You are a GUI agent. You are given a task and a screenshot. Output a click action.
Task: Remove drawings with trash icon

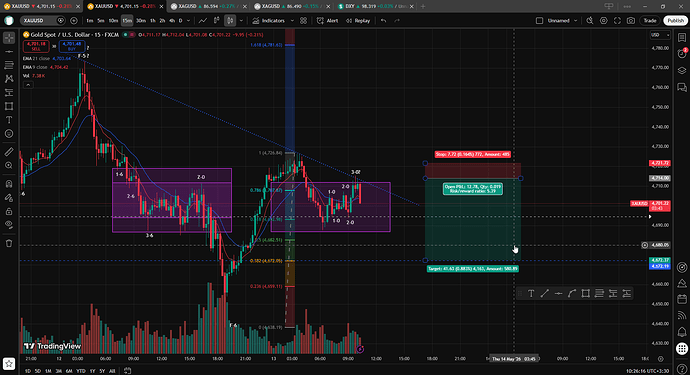pos(9,243)
